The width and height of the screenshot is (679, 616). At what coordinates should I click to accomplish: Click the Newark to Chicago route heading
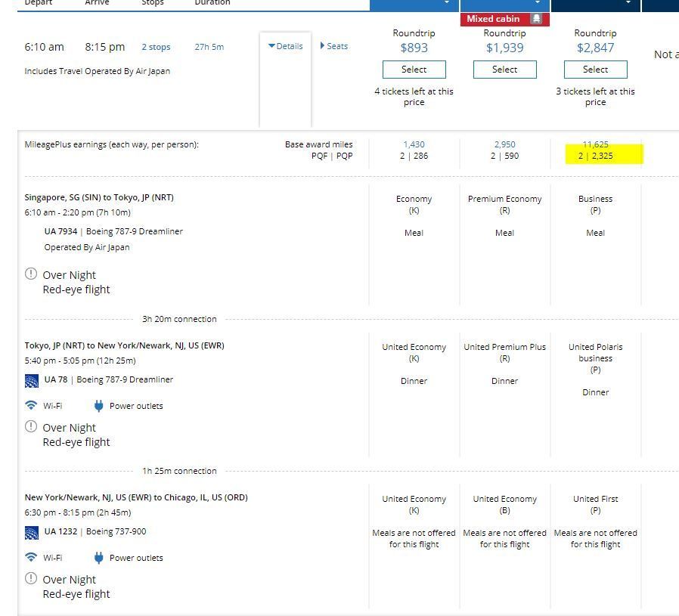[x=136, y=497]
